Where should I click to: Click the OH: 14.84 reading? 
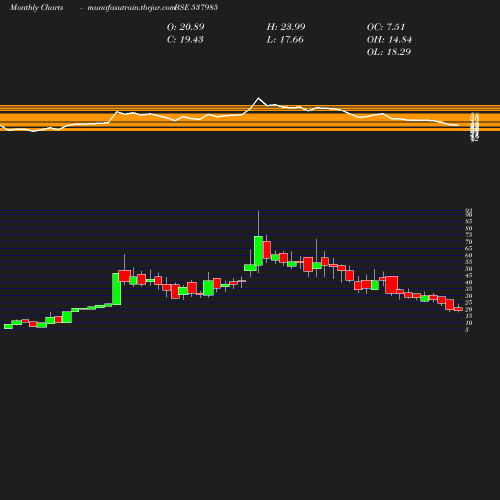389,39
